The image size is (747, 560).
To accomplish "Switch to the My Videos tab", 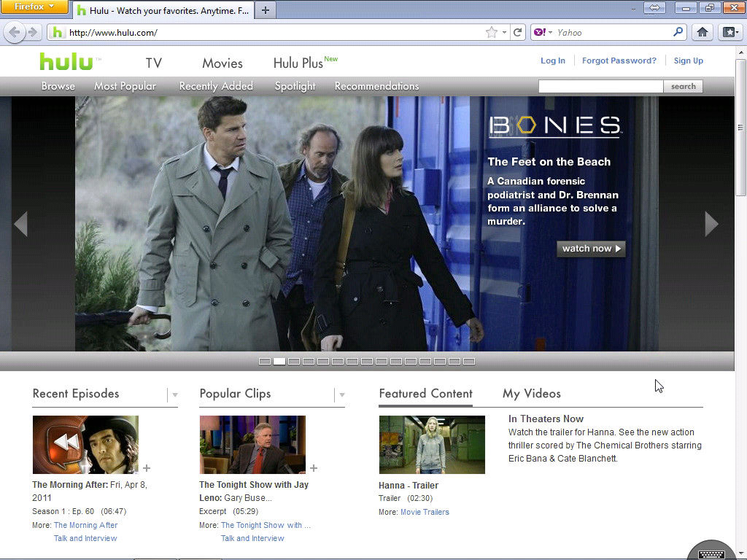I will point(532,394).
